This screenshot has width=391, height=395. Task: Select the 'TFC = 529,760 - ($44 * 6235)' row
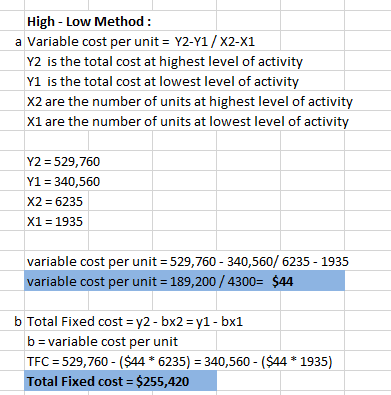[180, 362]
